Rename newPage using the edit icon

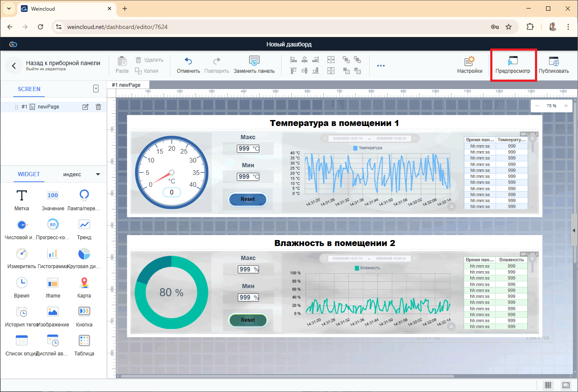(86, 107)
